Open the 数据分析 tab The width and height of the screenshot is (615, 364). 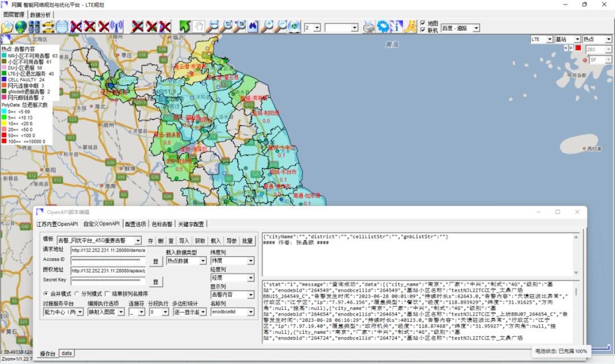(x=40, y=14)
